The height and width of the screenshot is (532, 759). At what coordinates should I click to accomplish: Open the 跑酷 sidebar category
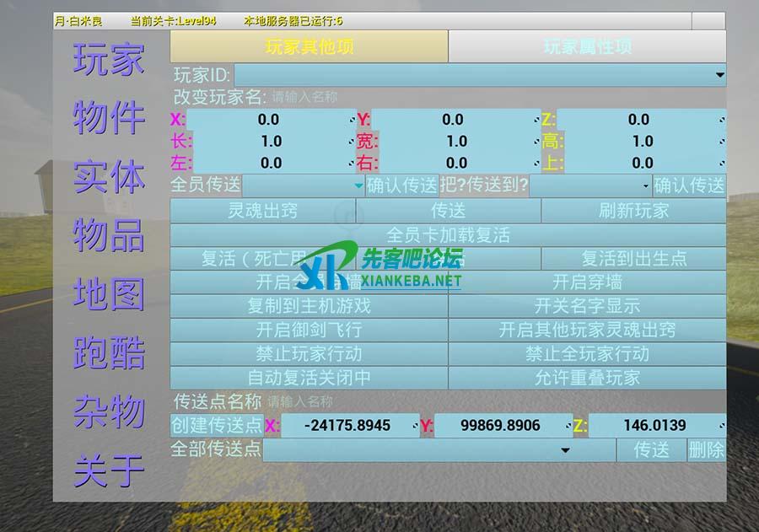pos(109,353)
